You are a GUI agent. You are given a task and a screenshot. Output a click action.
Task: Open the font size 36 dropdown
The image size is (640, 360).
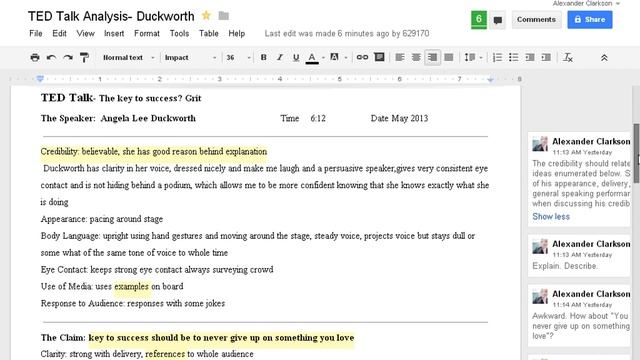pos(238,58)
